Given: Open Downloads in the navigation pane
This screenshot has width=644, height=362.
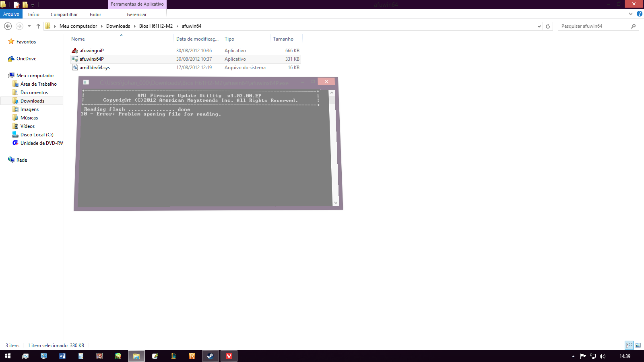Looking at the screenshot, I should tap(32, 101).
